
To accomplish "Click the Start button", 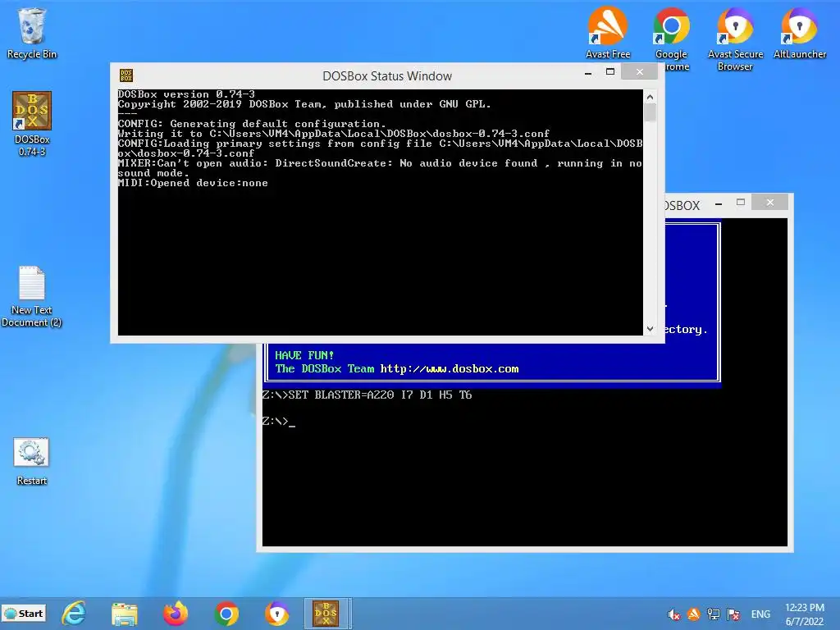I will point(24,614).
